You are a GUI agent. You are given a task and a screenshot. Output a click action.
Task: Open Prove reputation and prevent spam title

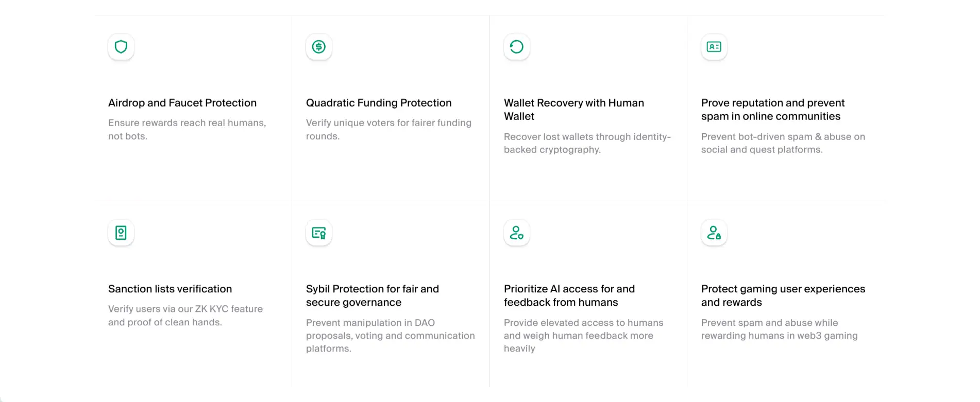click(x=772, y=110)
